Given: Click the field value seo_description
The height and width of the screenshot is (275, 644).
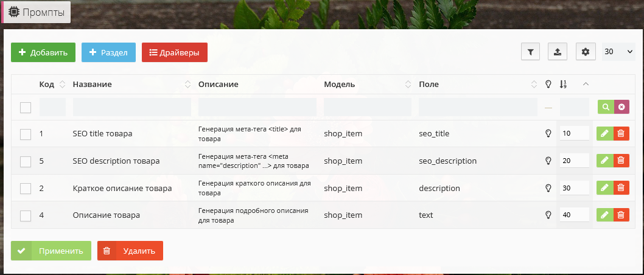Looking at the screenshot, I should 447,161.
